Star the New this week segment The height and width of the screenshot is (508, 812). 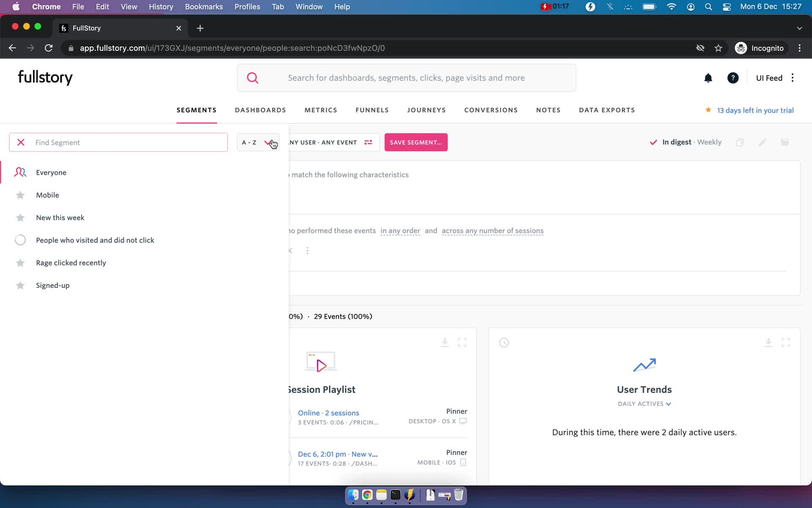click(x=20, y=218)
